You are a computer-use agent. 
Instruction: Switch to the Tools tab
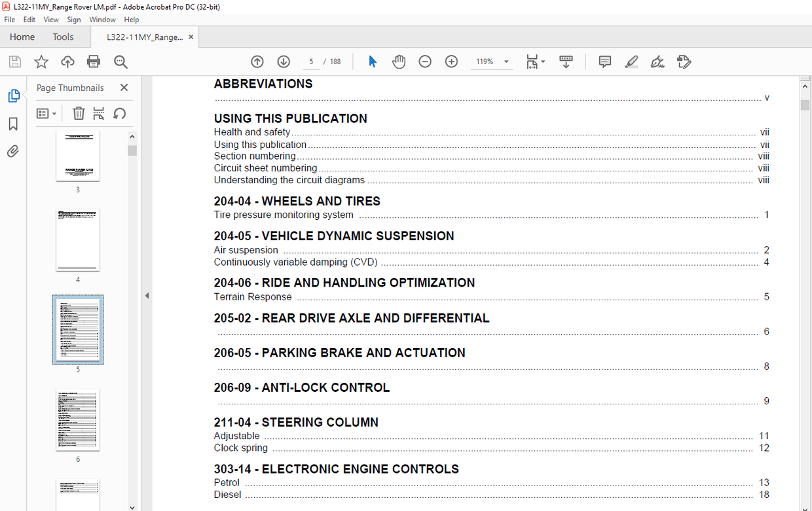63,37
